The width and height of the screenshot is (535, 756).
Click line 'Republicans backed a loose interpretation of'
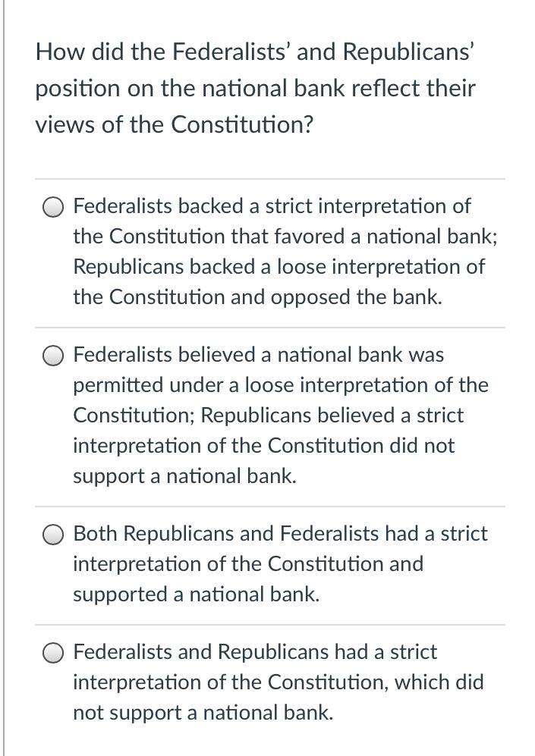click(279, 267)
